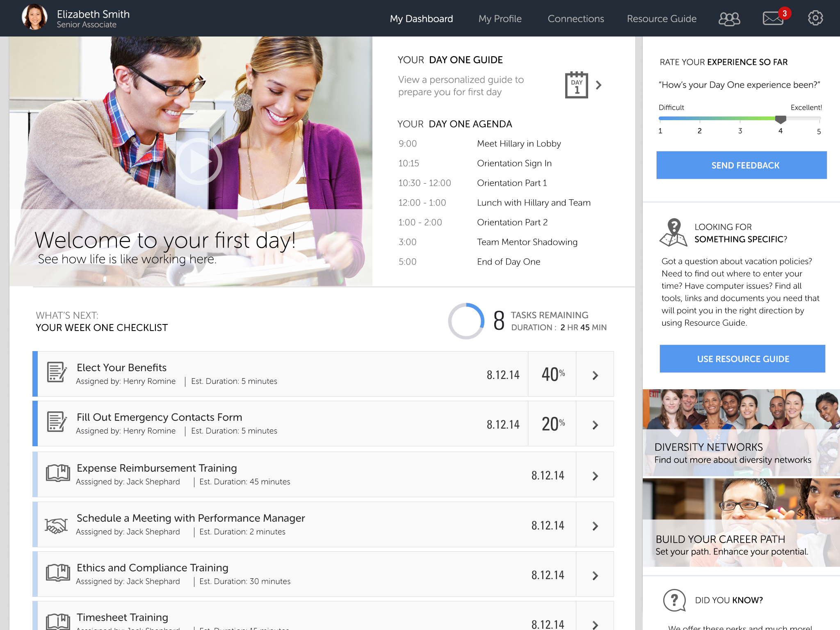Expand the Elect Your Benefits task arrow

(x=595, y=375)
